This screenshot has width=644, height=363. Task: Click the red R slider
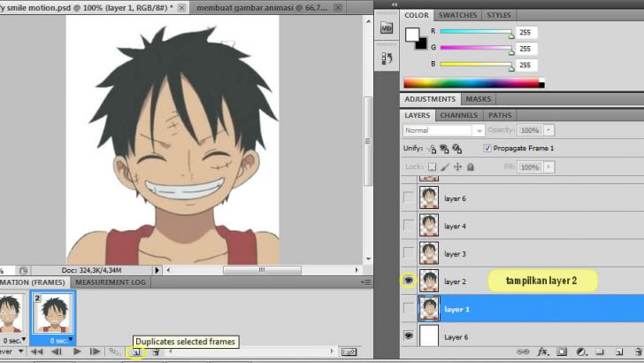click(x=476, y=32)
